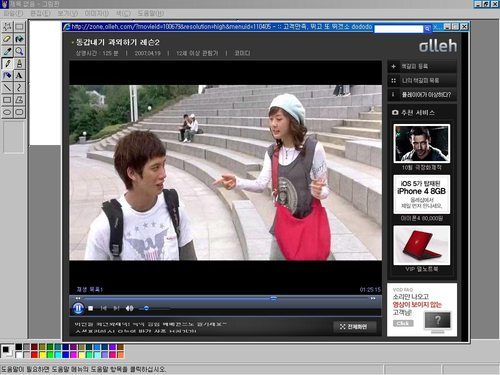The width and height of the screenshot is (500, 375).
Task: Choose the Pencil tool
Action: click(x=7, y=63)
